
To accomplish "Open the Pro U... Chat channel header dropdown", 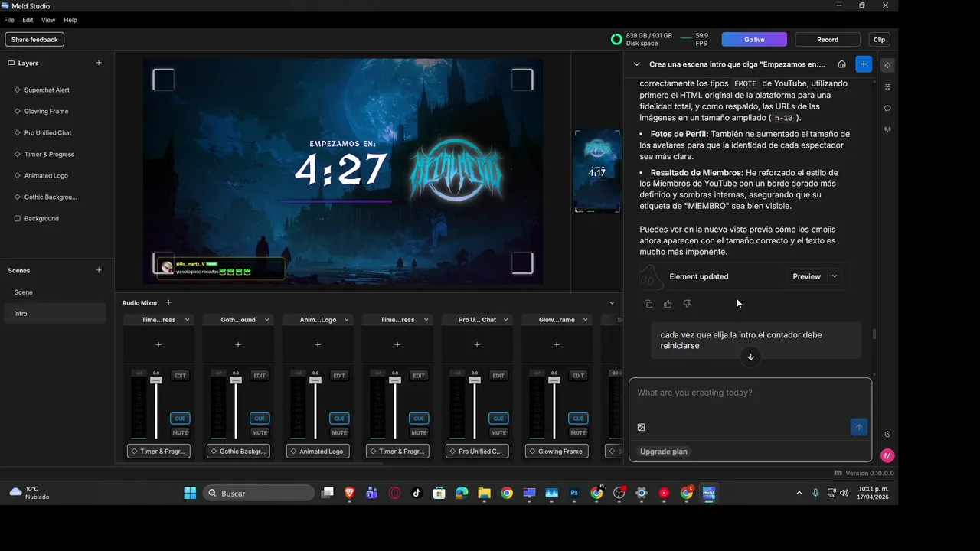I will tap(506, 320).
